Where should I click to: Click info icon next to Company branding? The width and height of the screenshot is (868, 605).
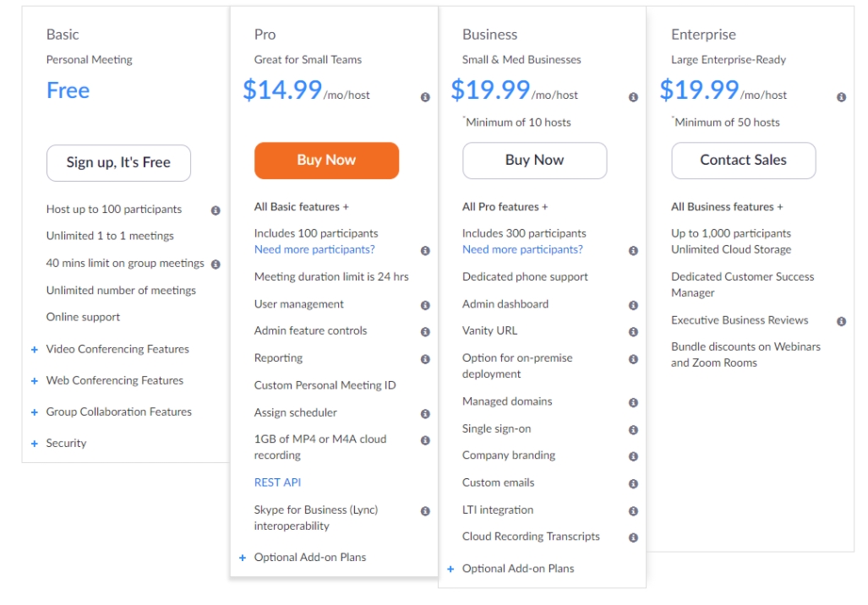633,456
